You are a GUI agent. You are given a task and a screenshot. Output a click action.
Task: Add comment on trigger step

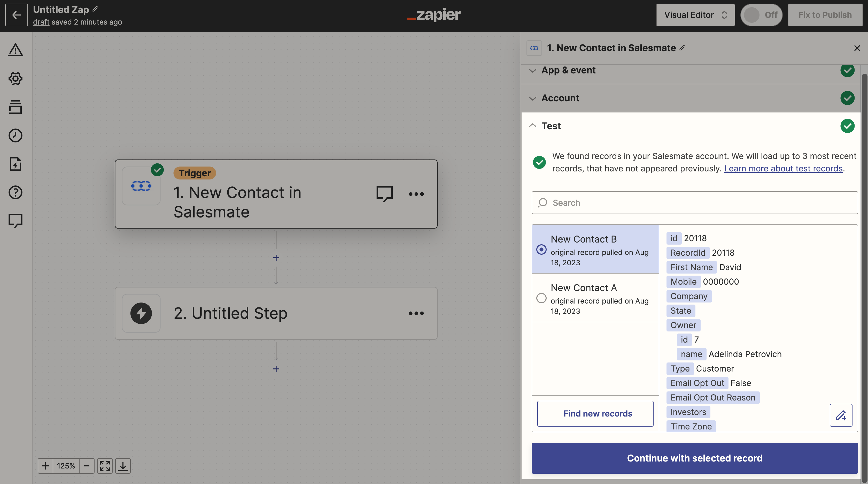[x=384, y=194]
